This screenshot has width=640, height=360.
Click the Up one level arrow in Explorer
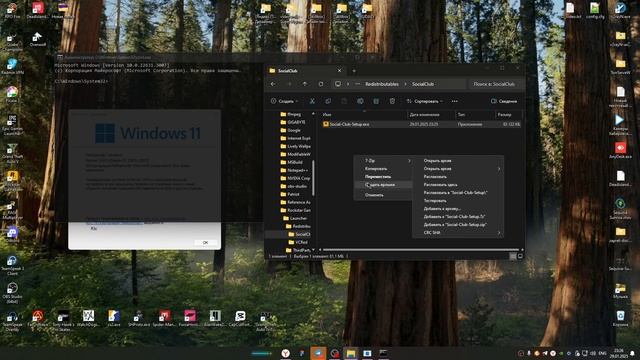[305, 84]
